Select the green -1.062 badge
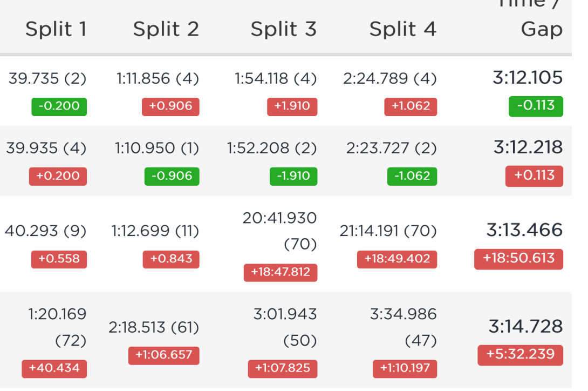This screenshot has height=391, width=588. 412,176
